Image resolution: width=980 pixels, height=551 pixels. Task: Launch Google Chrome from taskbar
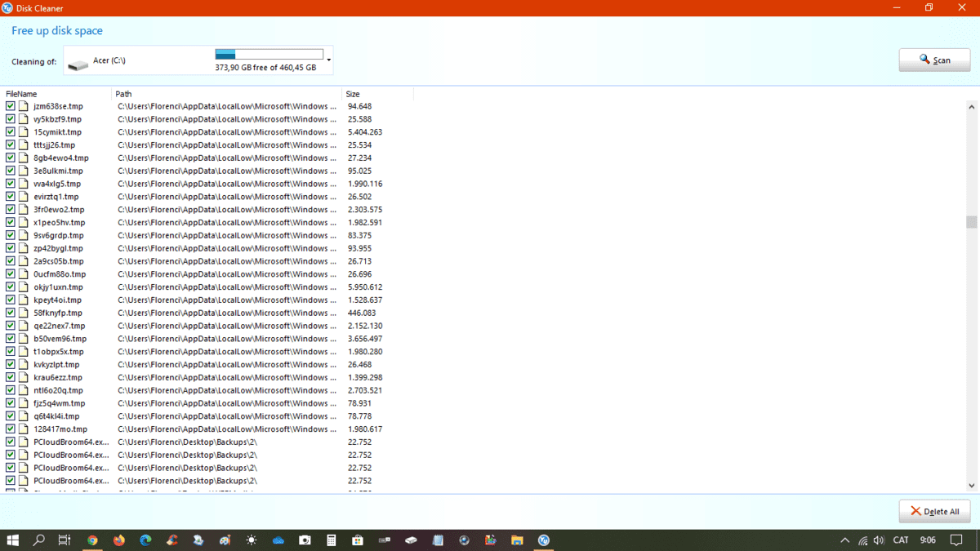tap(92, 540)
